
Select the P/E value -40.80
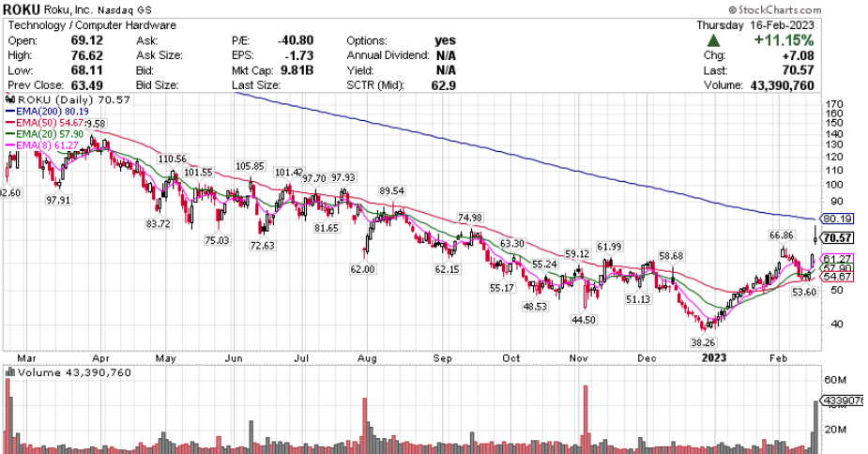pos(296,40)
